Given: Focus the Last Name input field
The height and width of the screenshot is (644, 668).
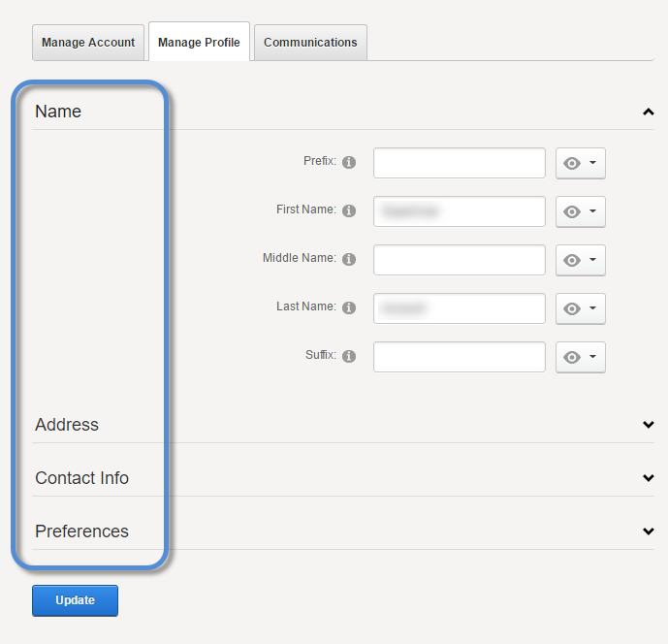Looking at the screenshot, I should tap(460, 308).
